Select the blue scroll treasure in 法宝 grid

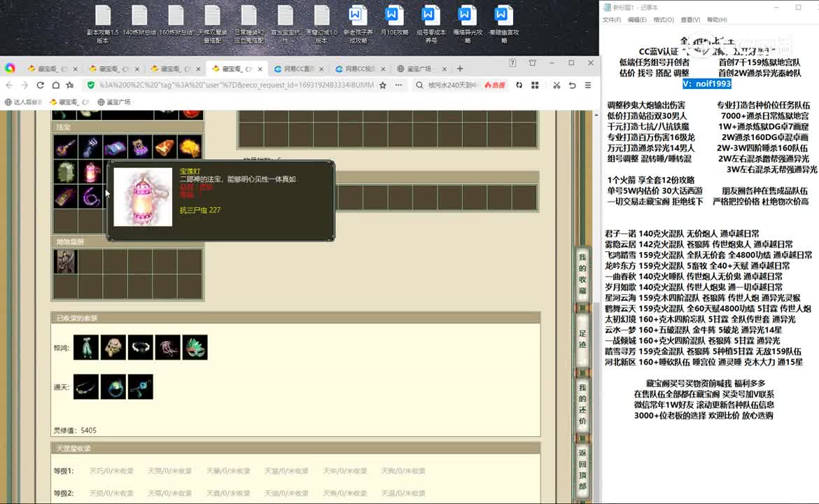point(115,147)
